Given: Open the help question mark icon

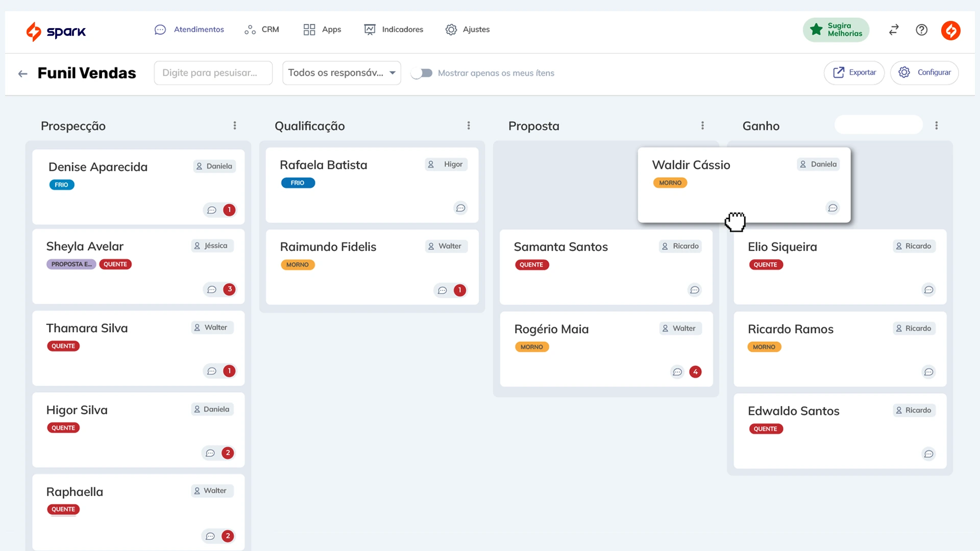Looking at the screenshot, I should tap(921, 30).
